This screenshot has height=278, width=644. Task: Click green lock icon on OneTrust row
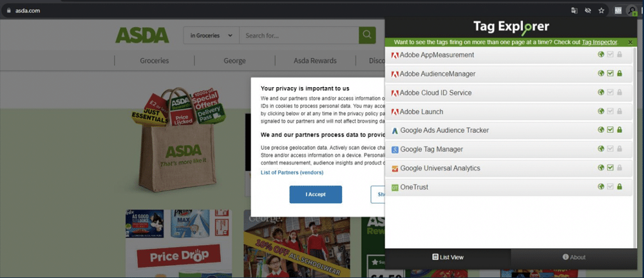620,186
